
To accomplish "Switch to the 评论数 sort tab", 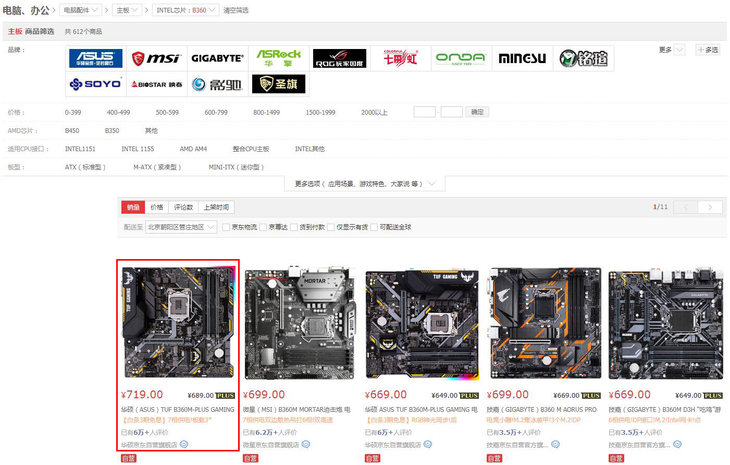I will coord(183,207).
